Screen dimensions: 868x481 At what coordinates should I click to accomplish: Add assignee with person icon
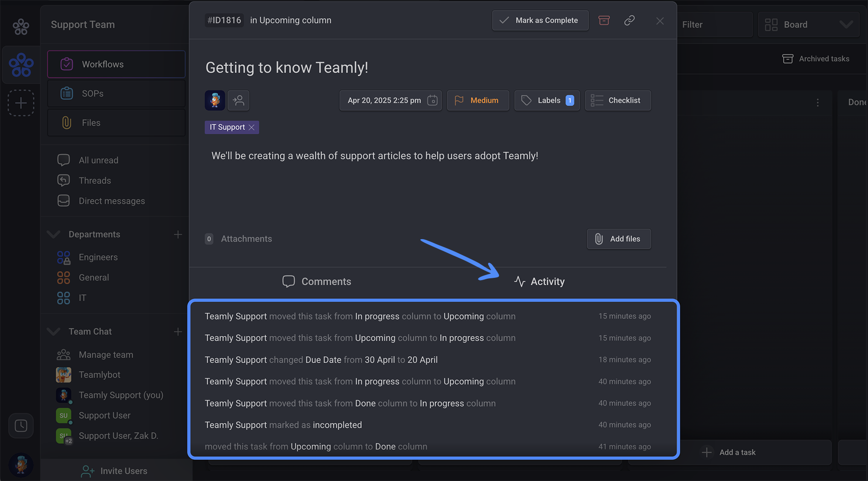(238, 100)
